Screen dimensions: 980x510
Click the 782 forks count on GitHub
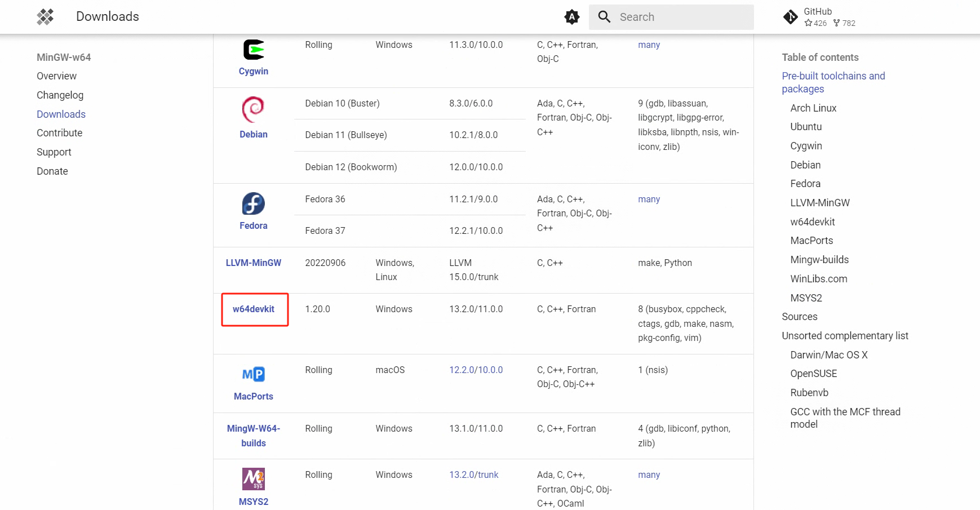[844, 23]
